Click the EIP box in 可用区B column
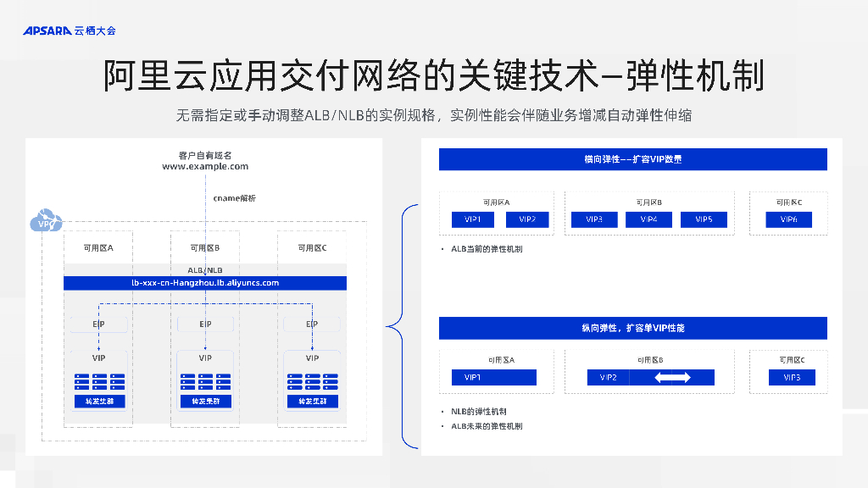868x488 pixels. (205, 324)
